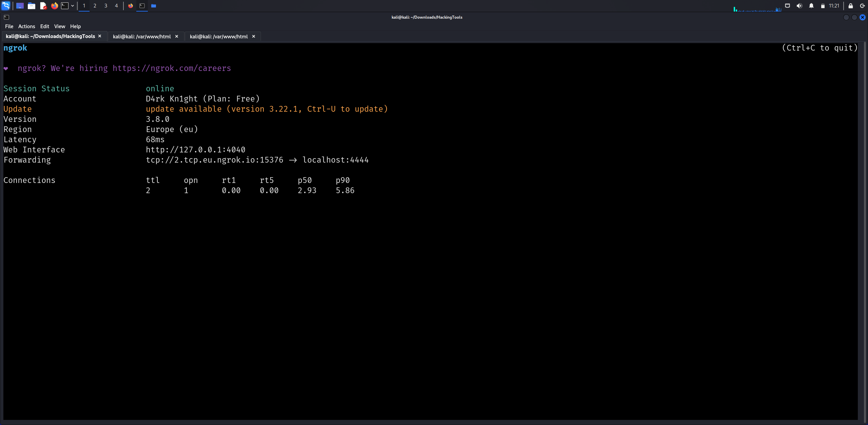Click the ngrok.com/careers link
Image resolution: width=868 pixels, height=425 pixels.
pyautogui.click(x=172, y=68)
